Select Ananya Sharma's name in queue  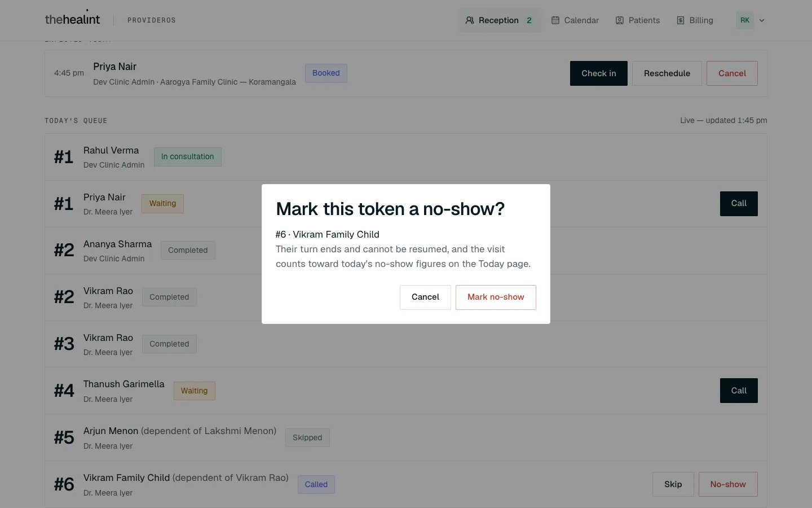point(117,244)
